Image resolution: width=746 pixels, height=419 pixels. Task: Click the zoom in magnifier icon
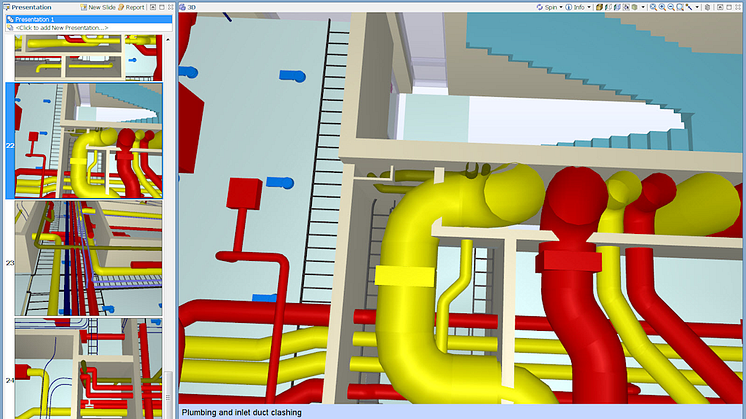[x=662, y=7]
